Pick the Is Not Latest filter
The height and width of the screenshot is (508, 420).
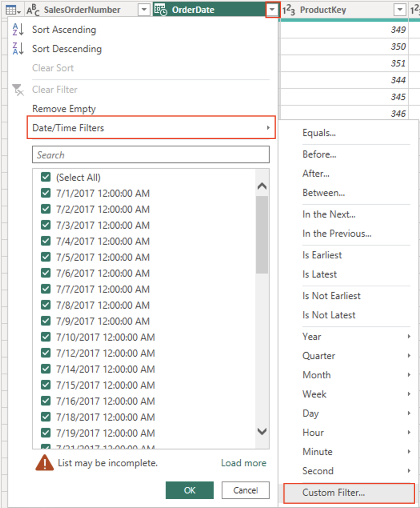tap(329, 315)
